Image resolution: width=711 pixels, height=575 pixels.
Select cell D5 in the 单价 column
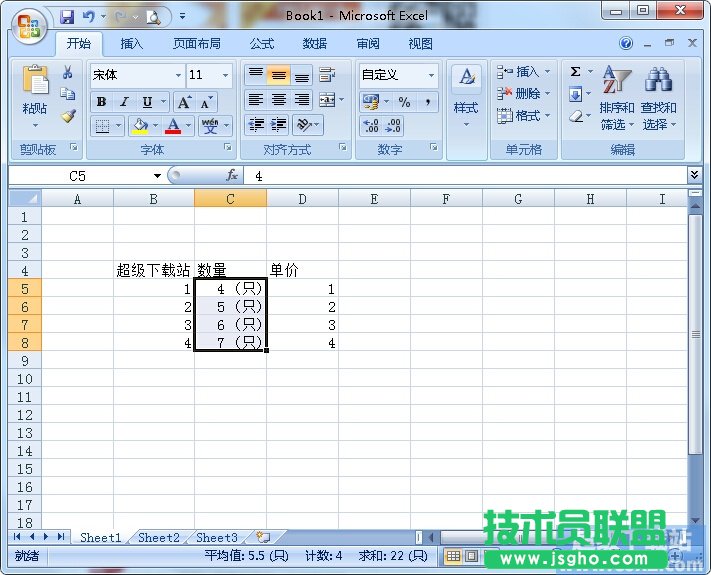pos(302,289)
